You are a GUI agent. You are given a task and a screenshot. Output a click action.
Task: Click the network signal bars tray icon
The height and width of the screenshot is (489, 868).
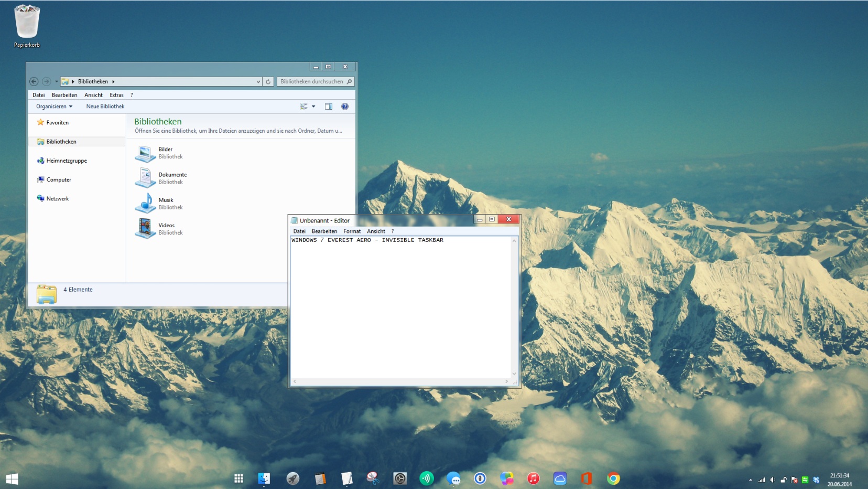[762, 480]
